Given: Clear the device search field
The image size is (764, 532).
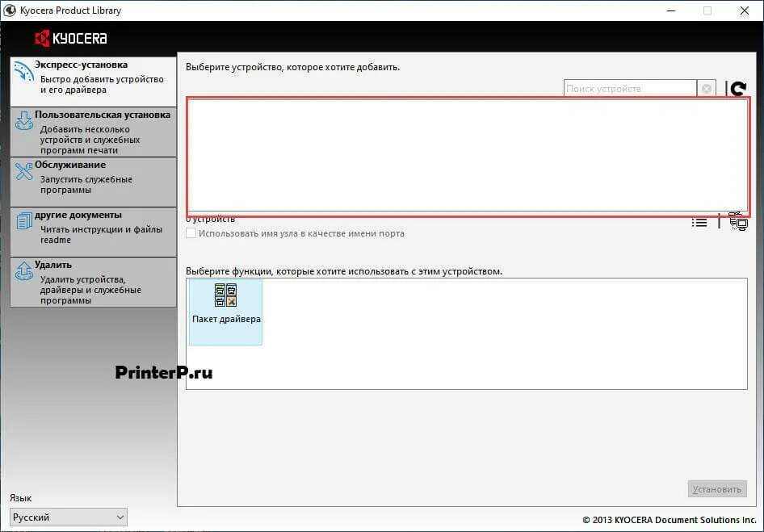Looking at the screenshot, I should tap(707, 89).
